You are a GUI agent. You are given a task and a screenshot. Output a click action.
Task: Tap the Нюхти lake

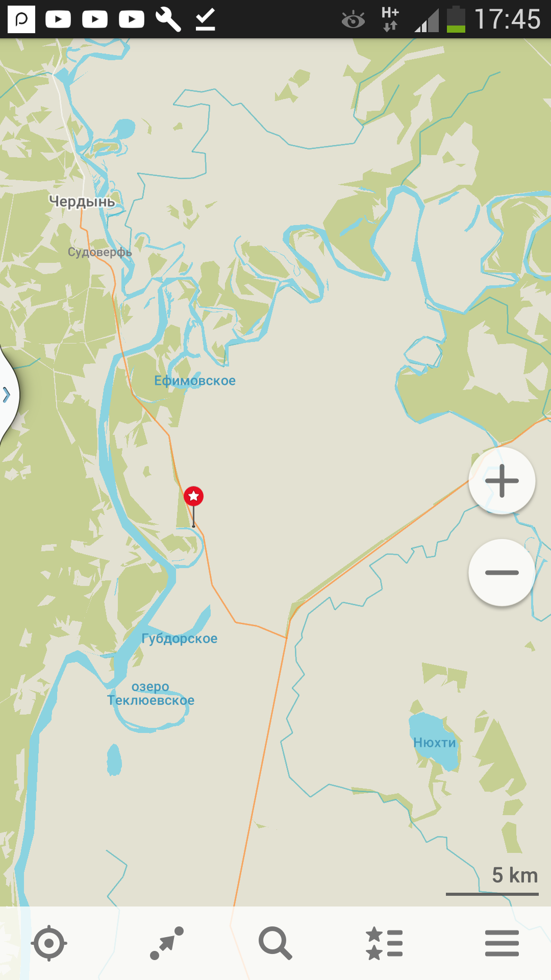point(434,742)
